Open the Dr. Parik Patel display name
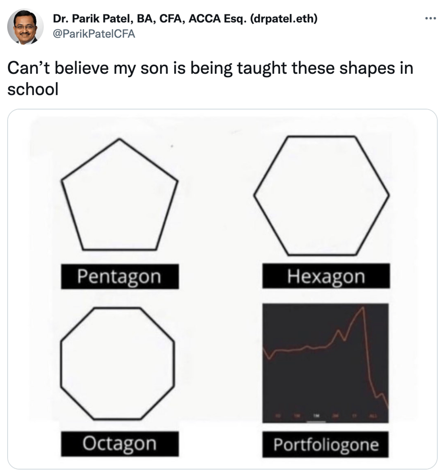 click(185, 18)
